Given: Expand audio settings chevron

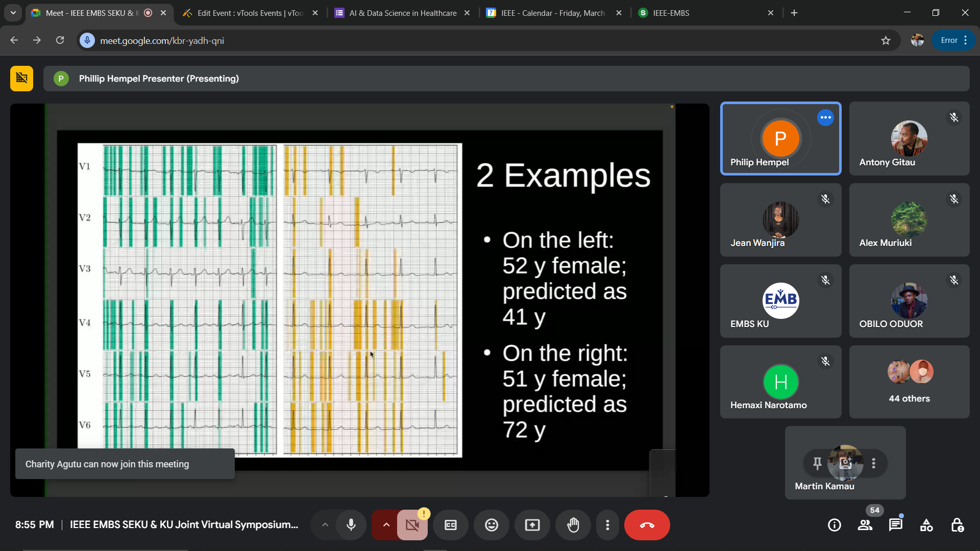Looking at the screenshot, I should click(325, 525).
